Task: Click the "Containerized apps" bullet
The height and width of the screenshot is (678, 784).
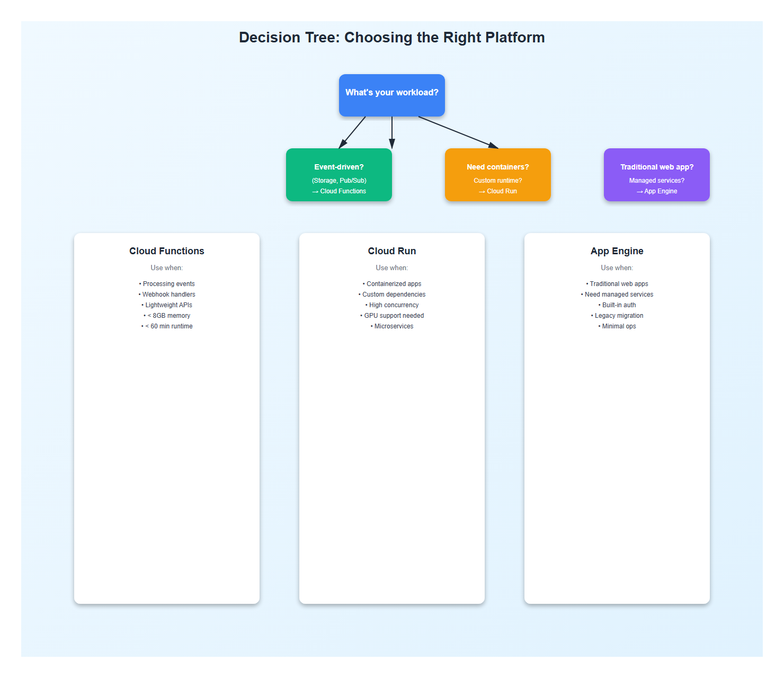Action: (392, 284)
